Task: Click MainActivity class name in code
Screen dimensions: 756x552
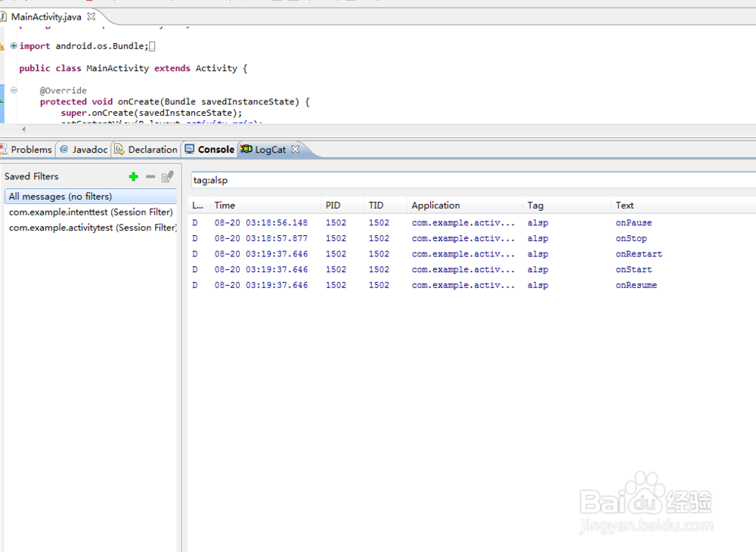Action: [118, 69]
